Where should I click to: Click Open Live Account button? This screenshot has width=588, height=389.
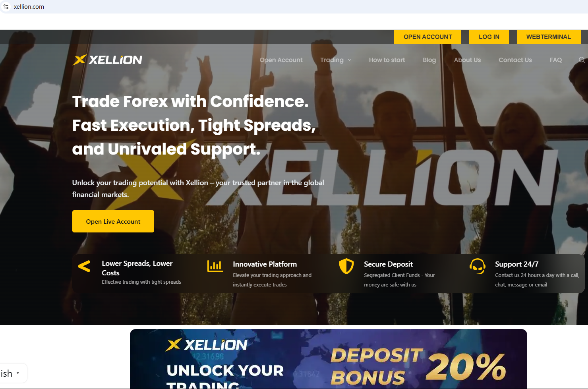click(x=113, y=221)
